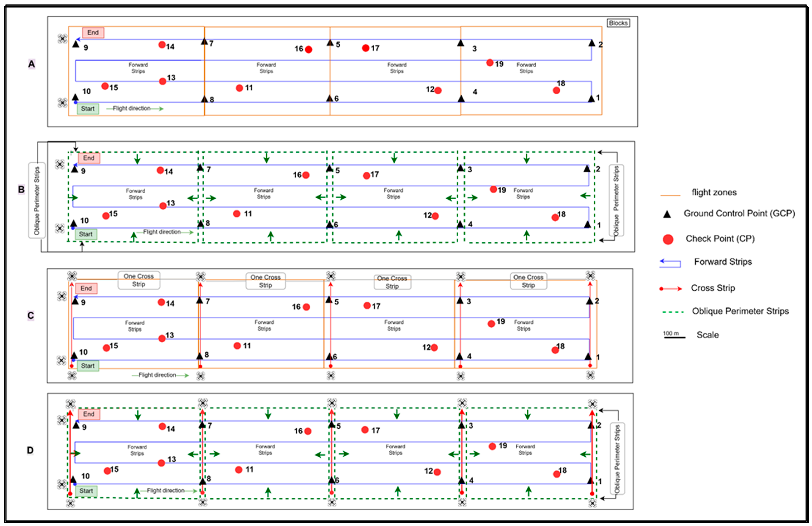Click check point 16 in panel A
Image resolution: width=812 pixels, height=526 pixels.
point(308,50)
